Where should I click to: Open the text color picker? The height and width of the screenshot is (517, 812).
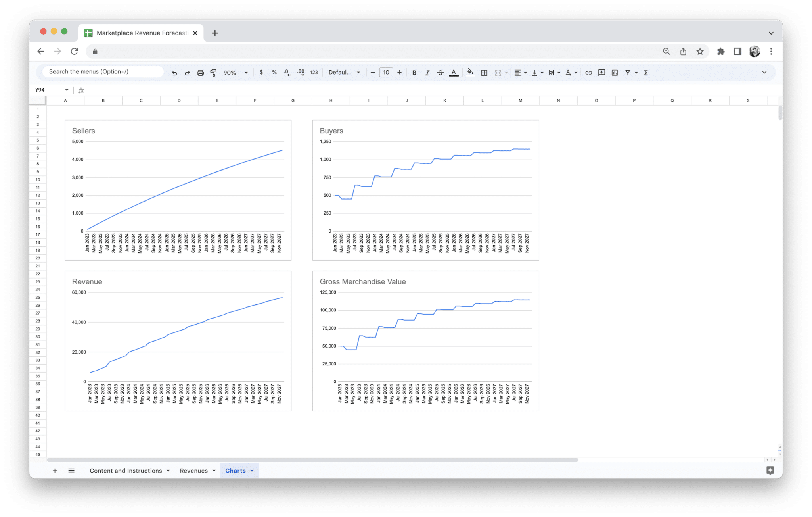pos(454,72)
